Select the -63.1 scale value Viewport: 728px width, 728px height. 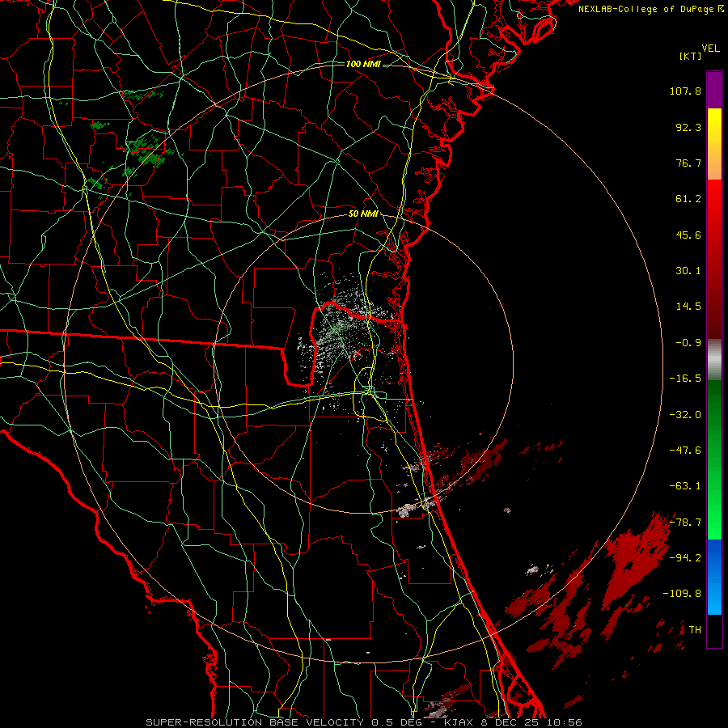pos(685,486)
